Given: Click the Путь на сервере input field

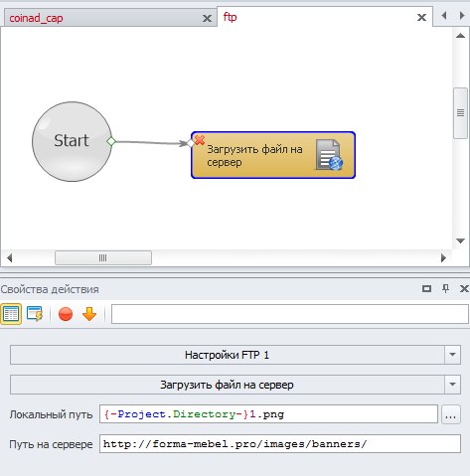Looking at the screenshot, I should tap(280, 444).
